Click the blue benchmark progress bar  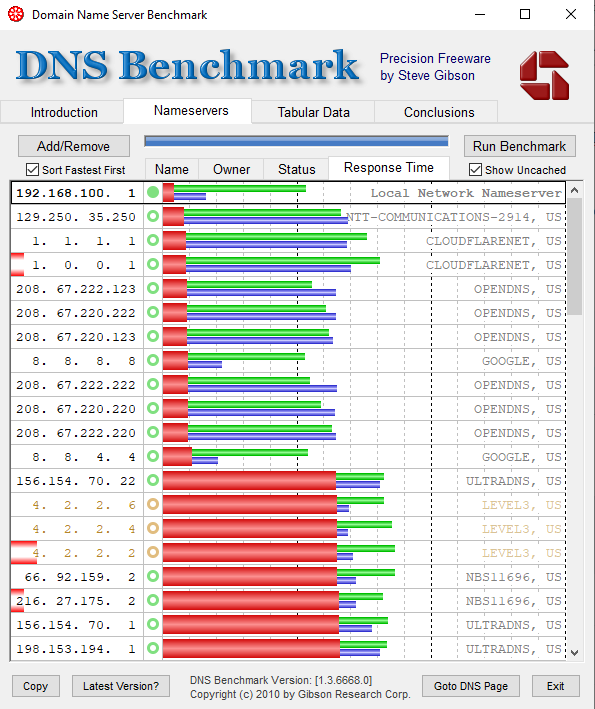[x=296, y=141]
